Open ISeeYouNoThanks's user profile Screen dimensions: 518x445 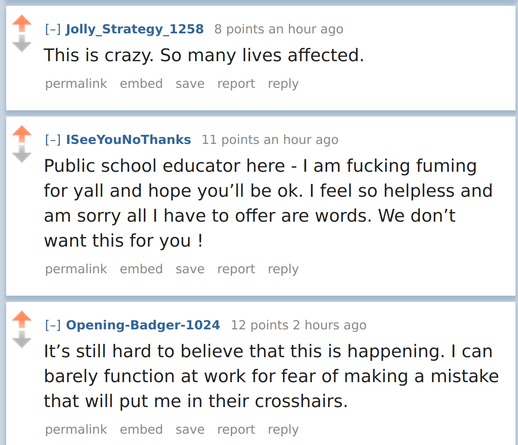point(128,140)
